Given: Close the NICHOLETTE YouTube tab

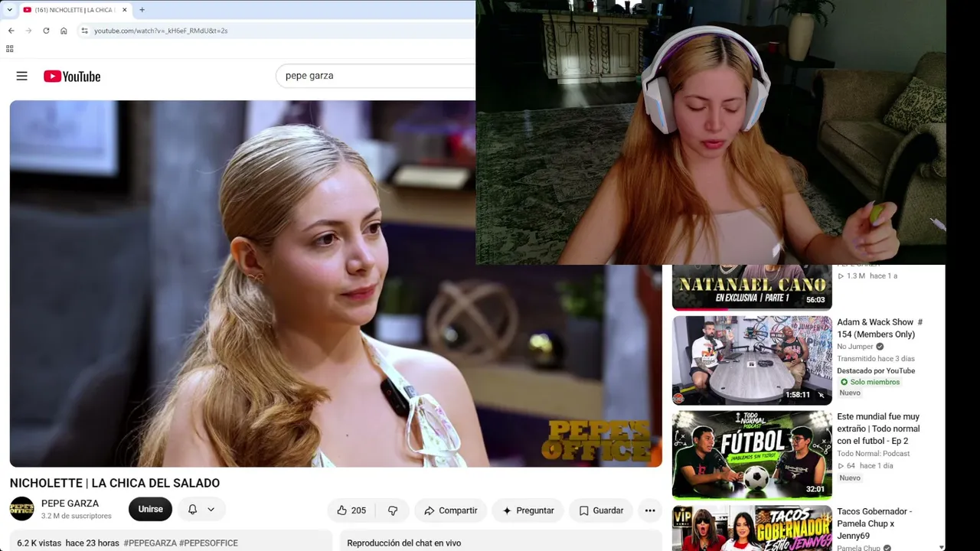Looking at the screenshot, I should click(x=124, y=10).
